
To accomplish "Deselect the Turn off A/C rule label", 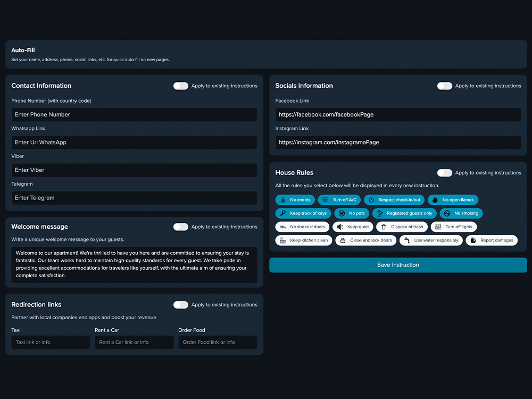I will point(344,200).
